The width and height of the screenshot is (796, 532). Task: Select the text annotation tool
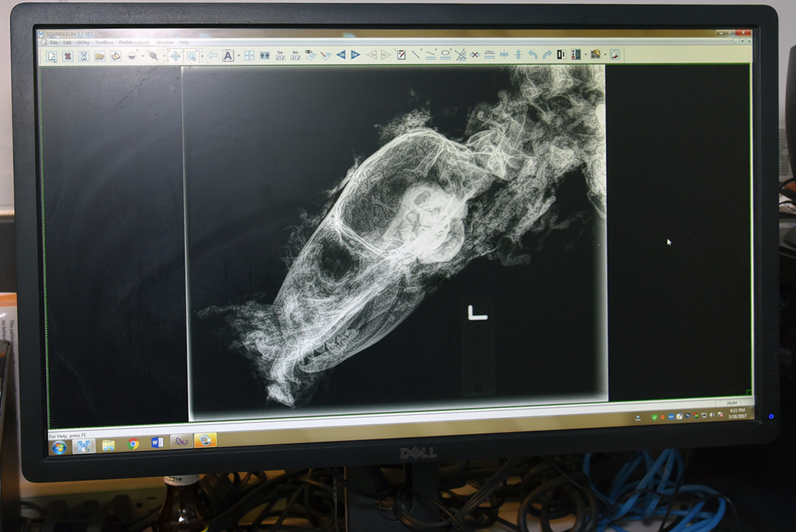[227, 55]
